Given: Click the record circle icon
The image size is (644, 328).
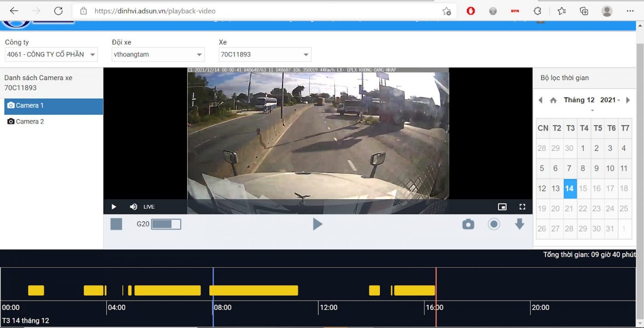Looking at the screenshot, I should pyautogui.click(x=494, y=224).
